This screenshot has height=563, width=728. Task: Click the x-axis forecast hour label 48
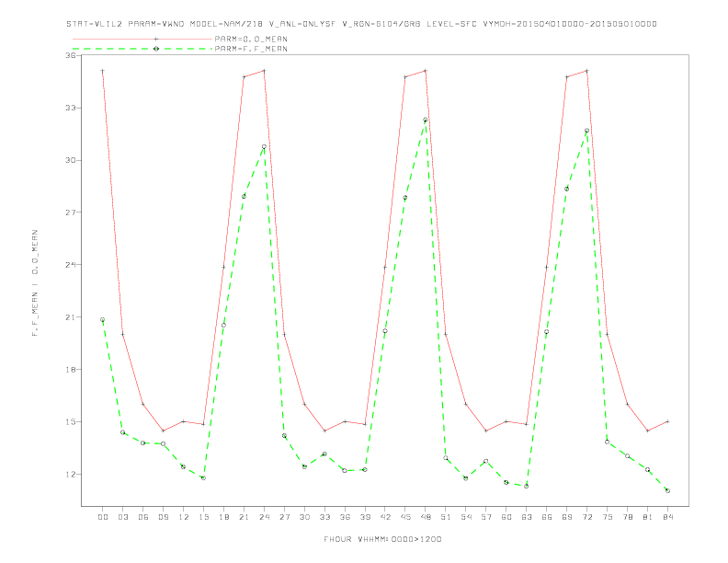click(x=426, y=517)
